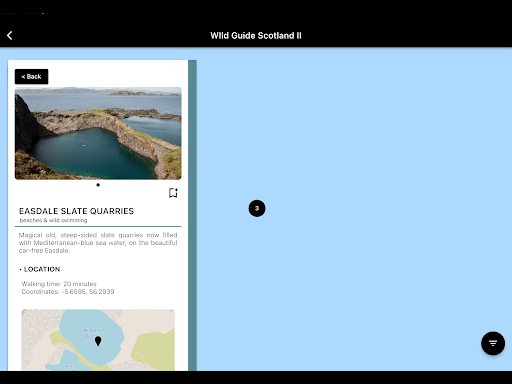Click the 'Wild Guide Scotland II' header title
This screenshot has height=384, width=512.
(x=256, y=36)
